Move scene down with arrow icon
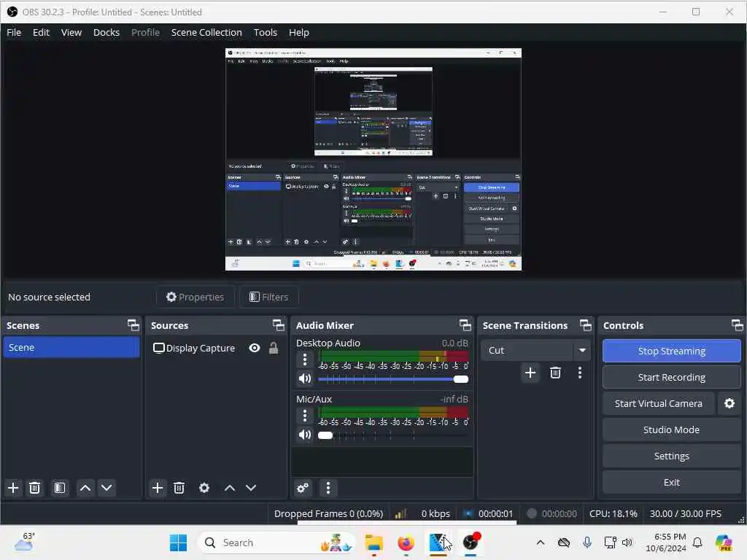Viewport: 747px width, 560px height. (107, 488)
